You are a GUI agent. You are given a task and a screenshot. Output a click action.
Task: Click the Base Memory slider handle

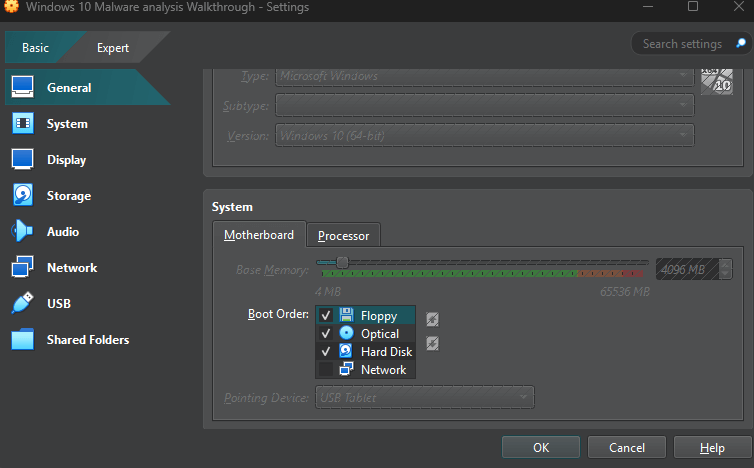point(342,263)
